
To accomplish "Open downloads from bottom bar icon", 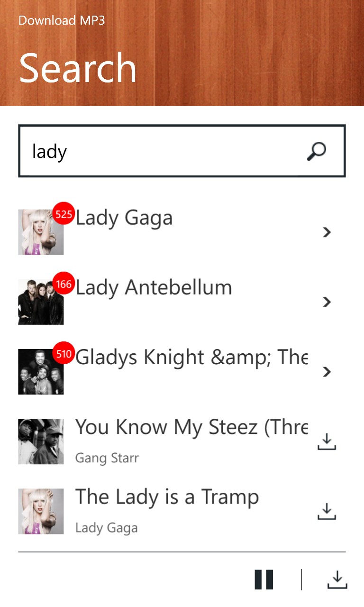I will point(337,579).
